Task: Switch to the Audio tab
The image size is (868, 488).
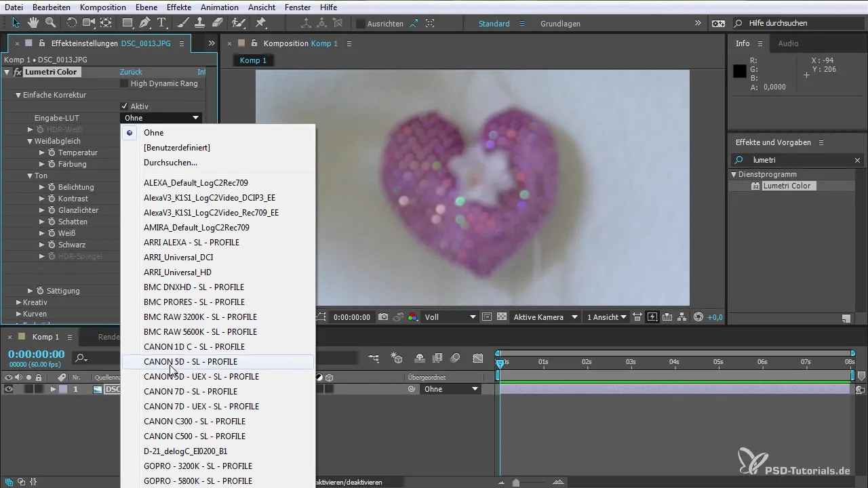Action: pyautogui.click(x=788, y=43)
